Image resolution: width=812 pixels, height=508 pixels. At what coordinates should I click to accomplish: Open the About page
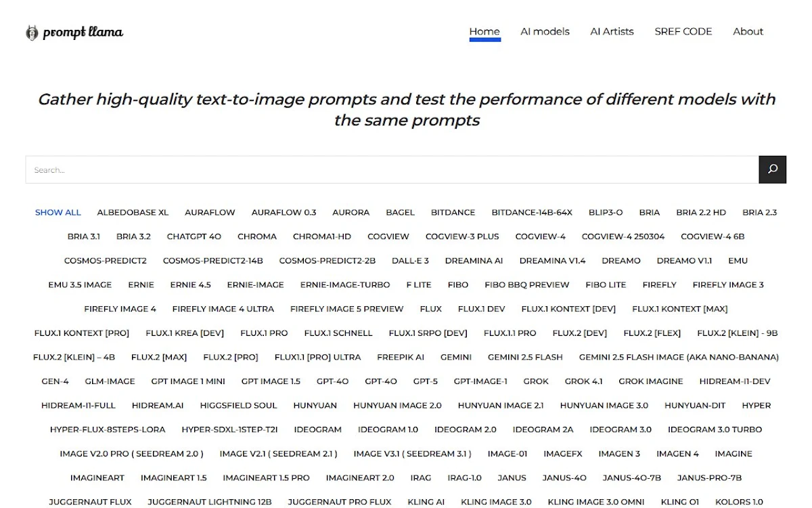[x=748, y=31]
